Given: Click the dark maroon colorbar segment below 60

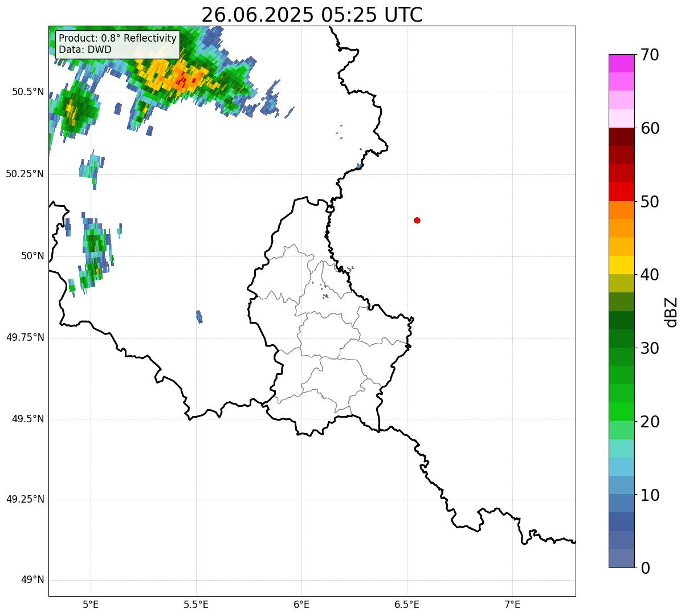Looking at the screenshot, I should click(x=621, y=137).
